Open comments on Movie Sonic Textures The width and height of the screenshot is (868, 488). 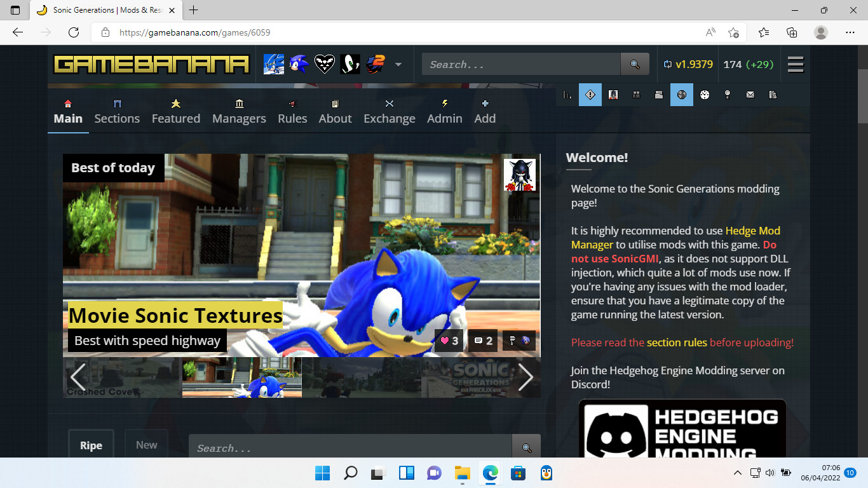pos(482,341)
